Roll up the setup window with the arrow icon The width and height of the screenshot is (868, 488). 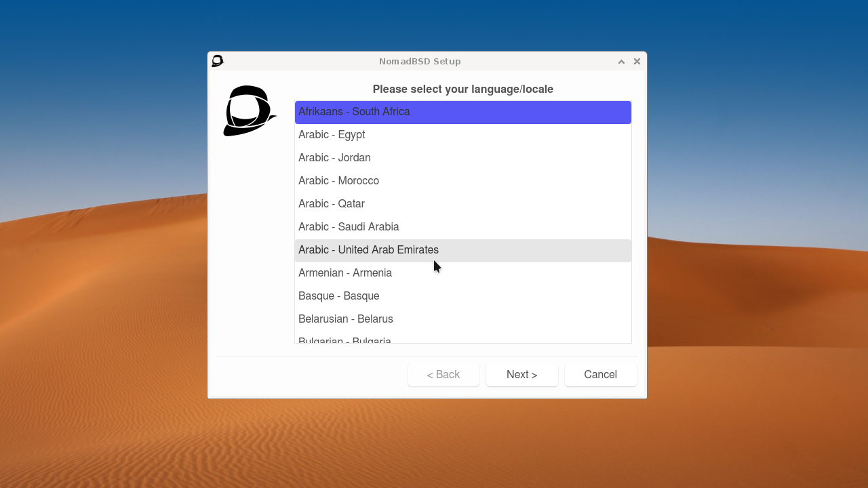pyautogui.click(x=621, y=62)
